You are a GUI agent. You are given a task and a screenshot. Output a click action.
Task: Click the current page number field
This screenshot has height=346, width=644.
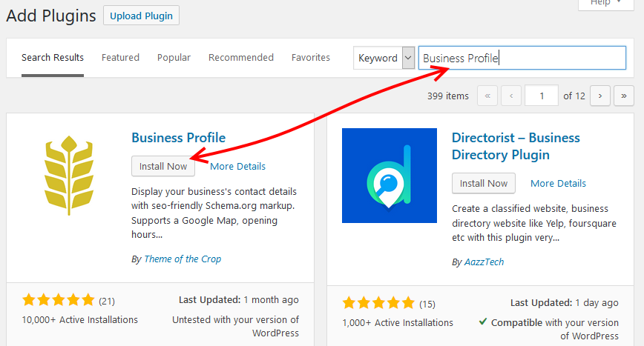[x=542, y=96]
